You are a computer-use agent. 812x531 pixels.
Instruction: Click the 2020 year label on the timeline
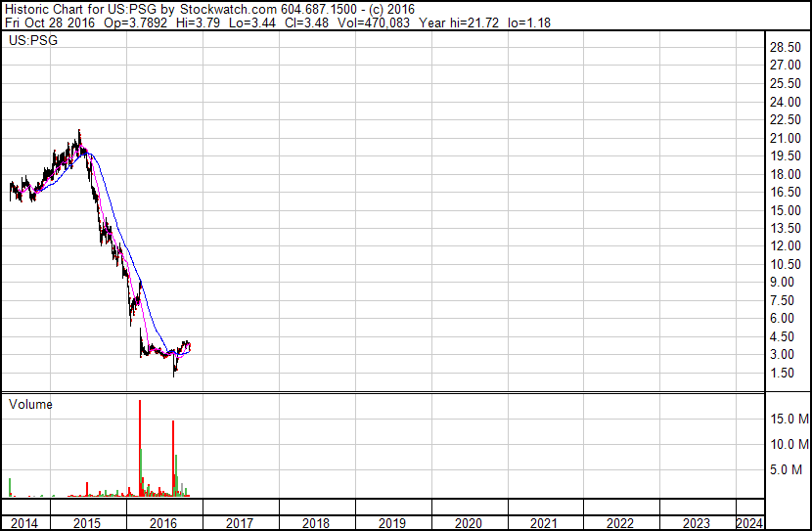469,523
